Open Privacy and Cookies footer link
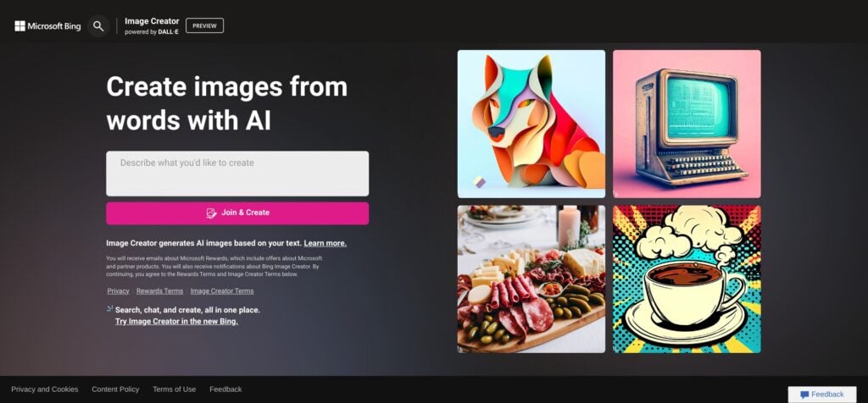 click(45, 389)
